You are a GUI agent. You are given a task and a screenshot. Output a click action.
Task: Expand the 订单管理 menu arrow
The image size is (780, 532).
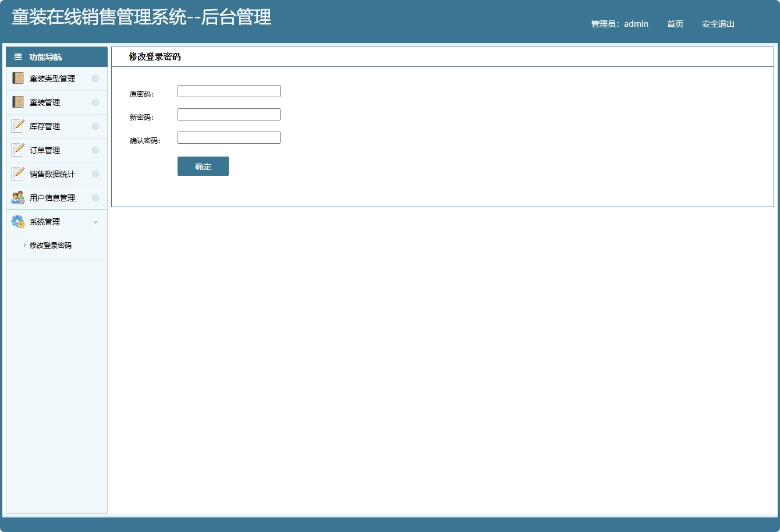(x=96, y=150)
